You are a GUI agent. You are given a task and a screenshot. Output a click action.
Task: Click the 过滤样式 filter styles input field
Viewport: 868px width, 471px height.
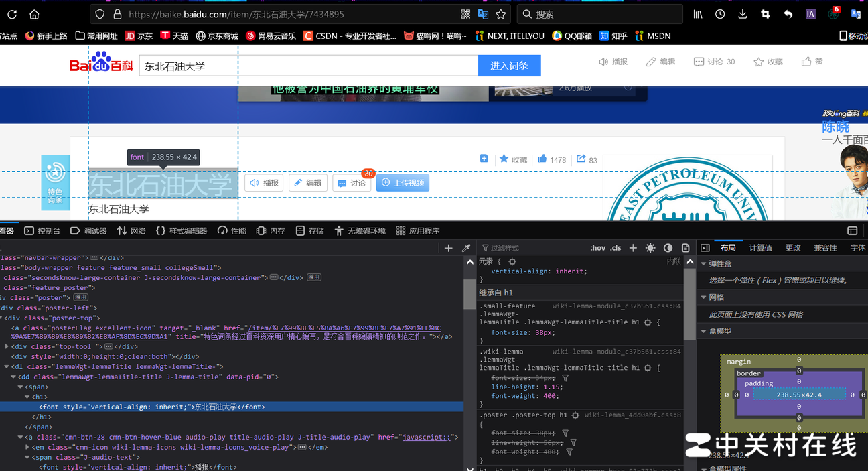(529, 248)
